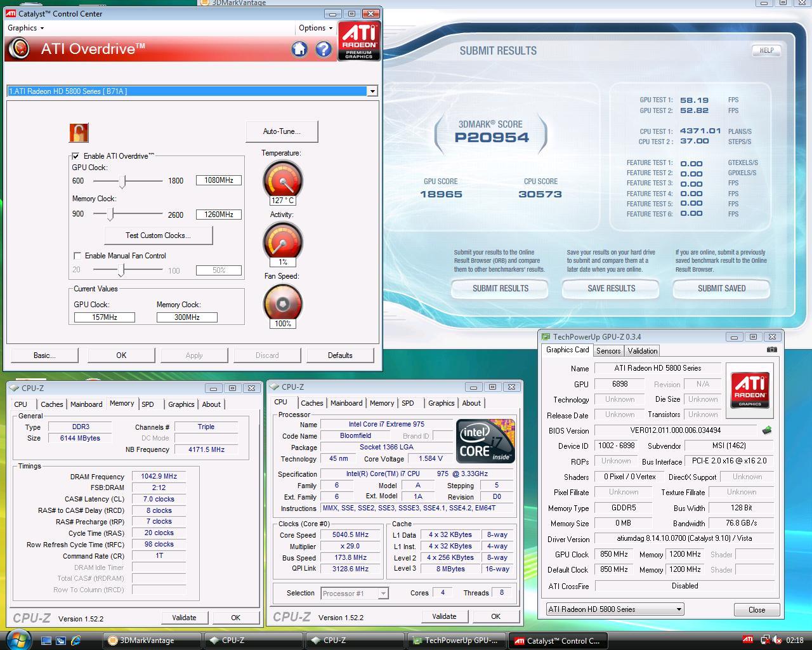The height and width of the screenshot is (650, 812).
Task: Open the Options menu dropdown
Action: click(x=315, y=28)
